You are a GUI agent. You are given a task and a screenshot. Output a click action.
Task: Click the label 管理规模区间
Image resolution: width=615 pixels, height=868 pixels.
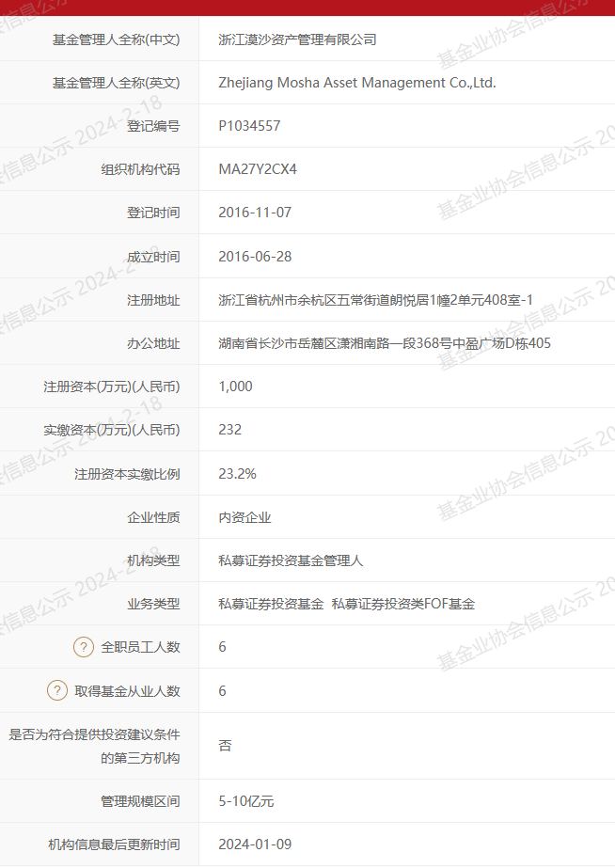pyautogui.click(x=141, y=801)
